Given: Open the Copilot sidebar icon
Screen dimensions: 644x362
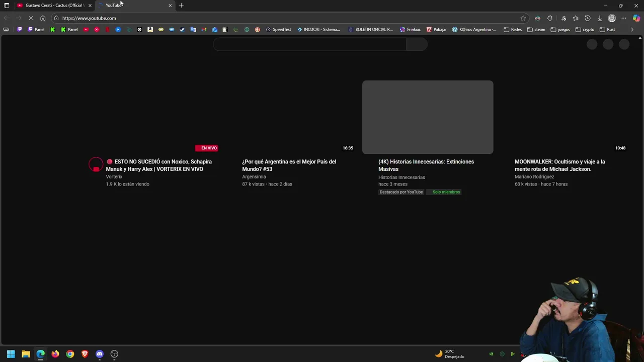Looking at the screenshot, I should click(x=636, y=18).
